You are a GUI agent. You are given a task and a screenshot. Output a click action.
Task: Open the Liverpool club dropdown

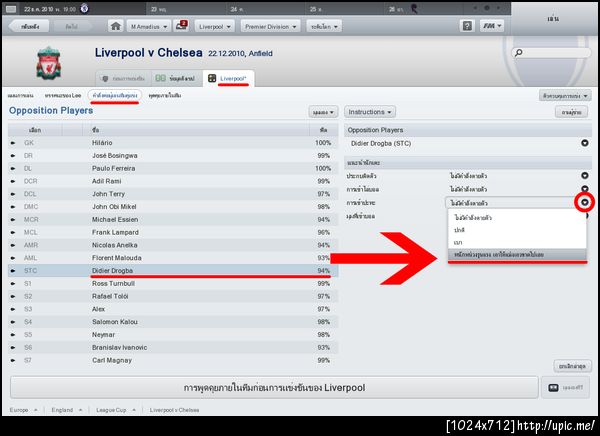tap(215, 26)
